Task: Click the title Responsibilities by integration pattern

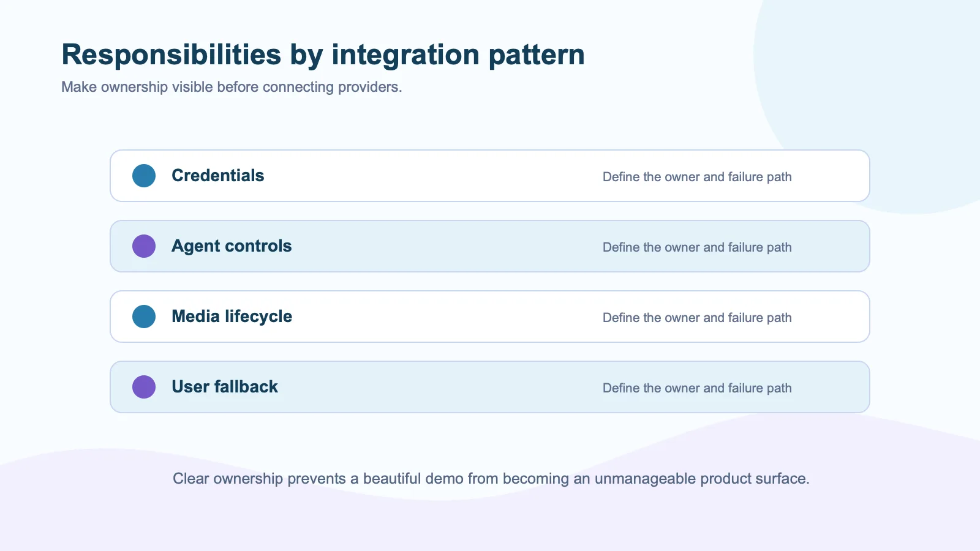Action: 323,55
